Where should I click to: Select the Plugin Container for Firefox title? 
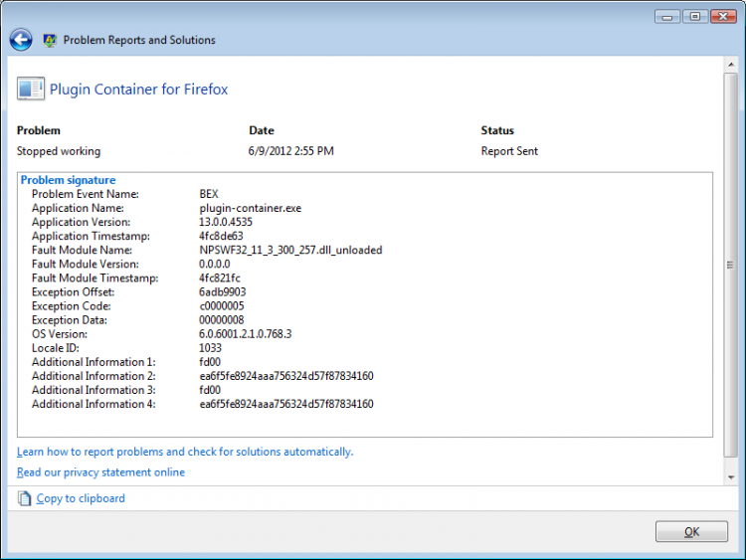(x=138, y=89)
